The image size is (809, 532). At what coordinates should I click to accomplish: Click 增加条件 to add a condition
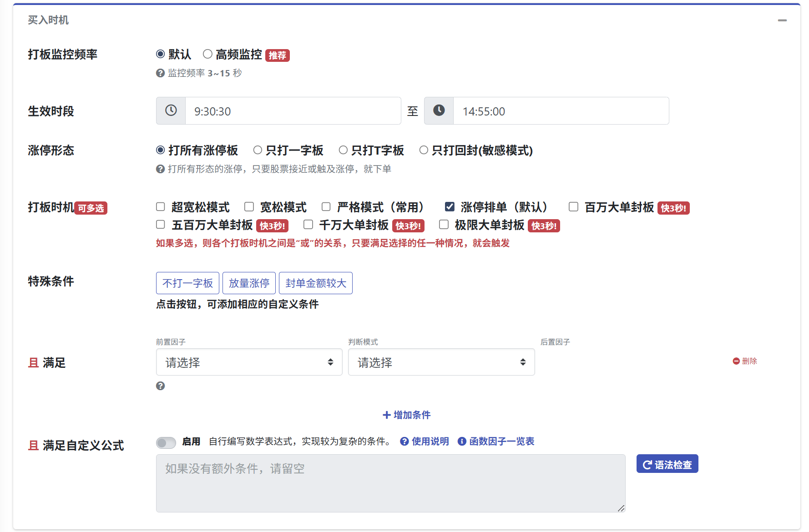pos(406,415)
